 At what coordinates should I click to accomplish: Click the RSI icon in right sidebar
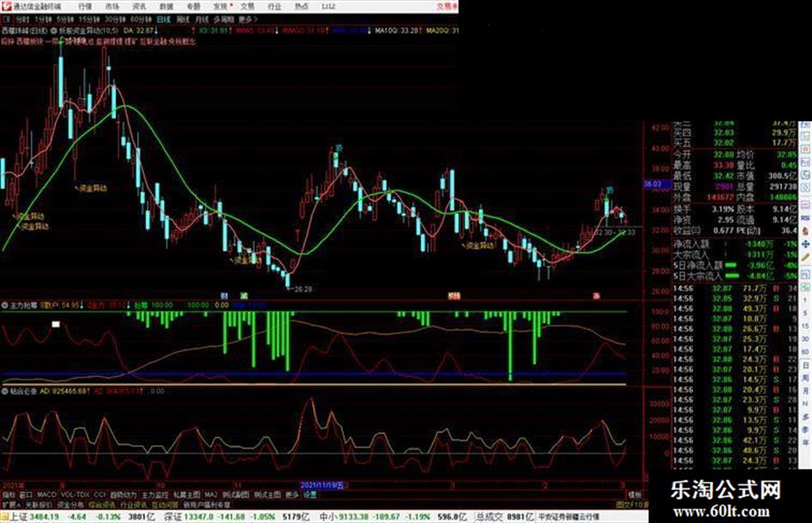click(805, 217)
